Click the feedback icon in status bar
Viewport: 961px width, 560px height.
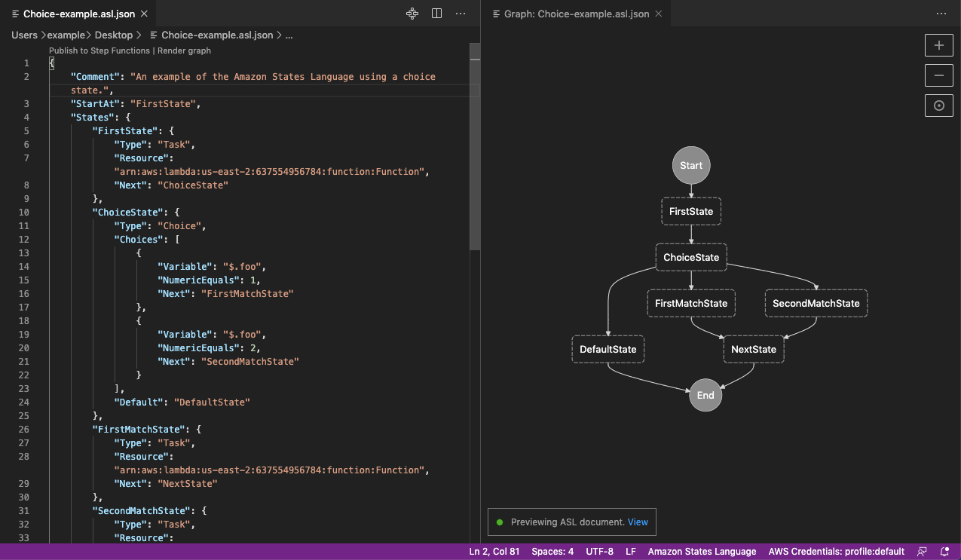tap(922, 552)
